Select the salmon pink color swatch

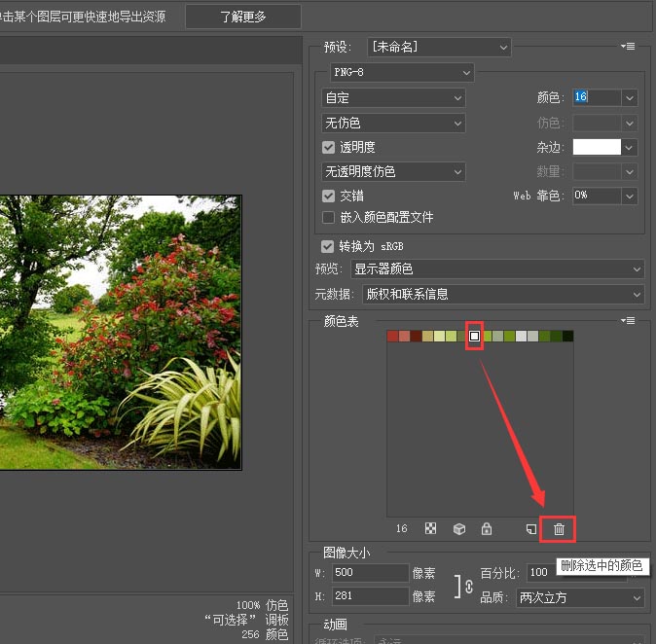[x=404, y=336]
